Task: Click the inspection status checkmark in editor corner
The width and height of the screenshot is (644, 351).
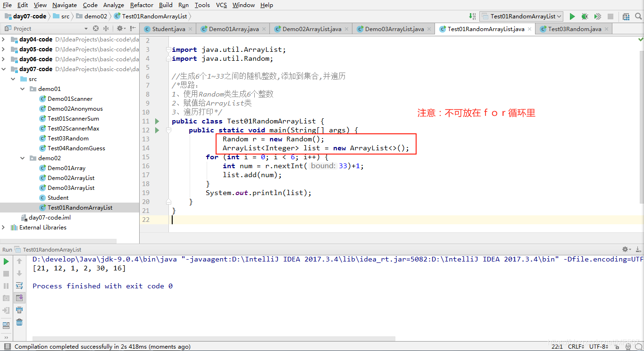Action: click(640, 40)
